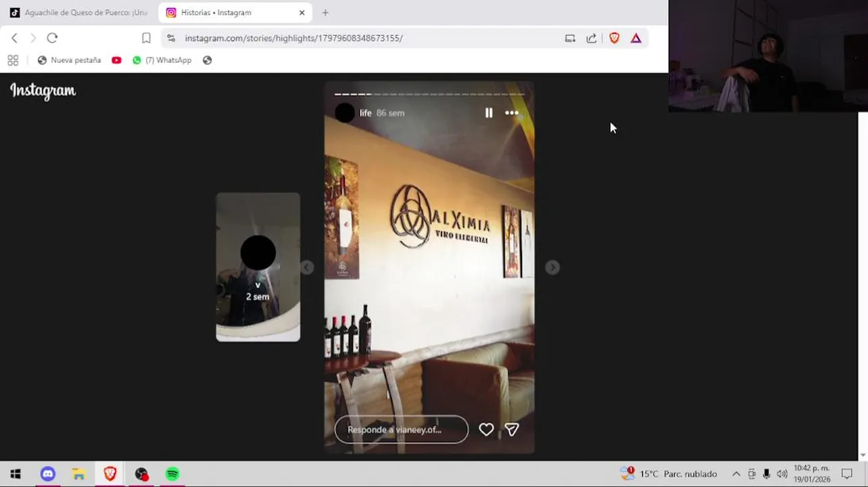Click the '86 sem' story timestamp
The height and width of the screenshot is (487, 868).
coord(390,113)
